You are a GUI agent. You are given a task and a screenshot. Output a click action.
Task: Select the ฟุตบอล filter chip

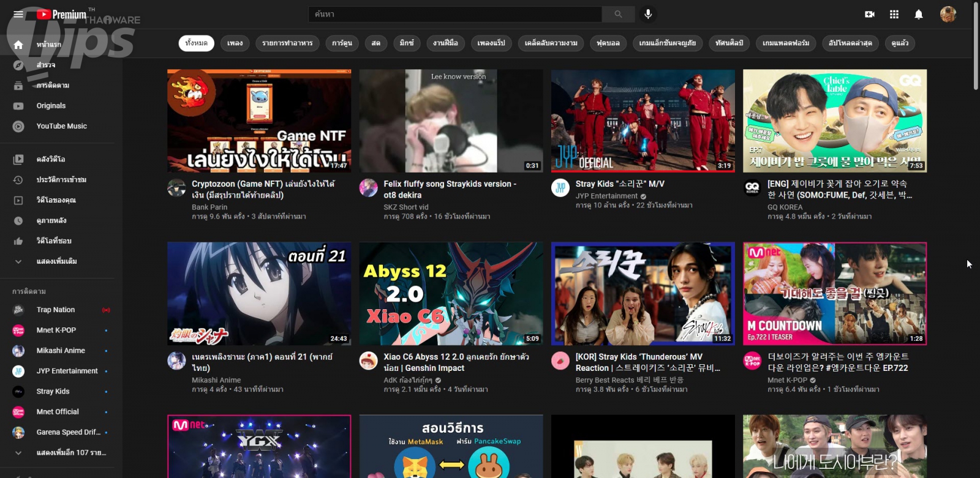(x=608, y=43)
